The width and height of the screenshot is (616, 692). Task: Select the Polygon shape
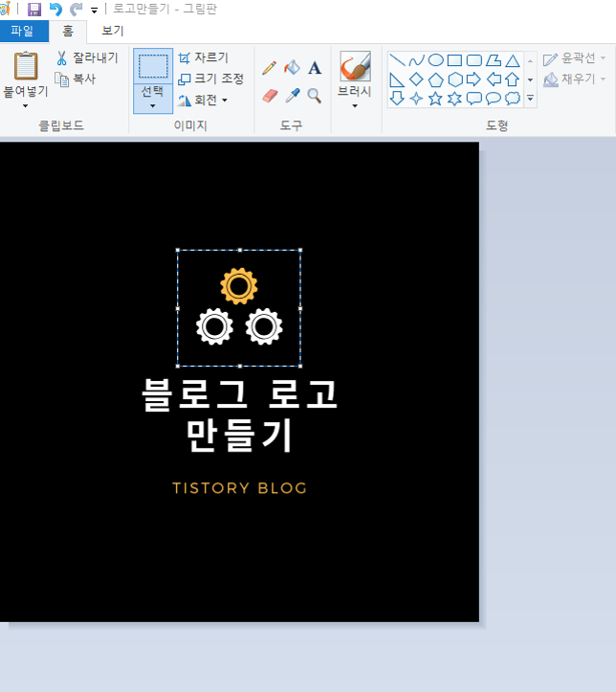(x=494, y=60)
